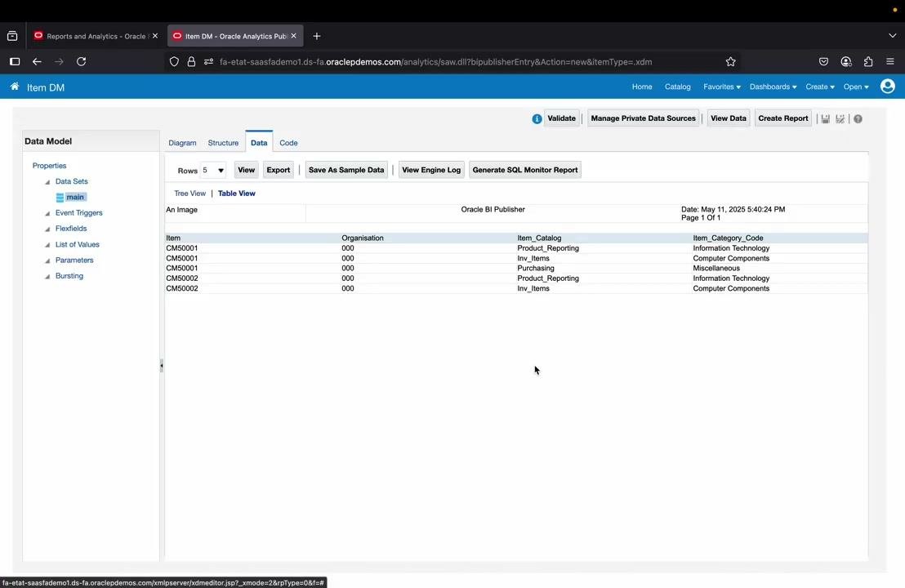Open the Help question mark icon
Image resolution: width=905 pixels, height=588 pixels.
858,119
